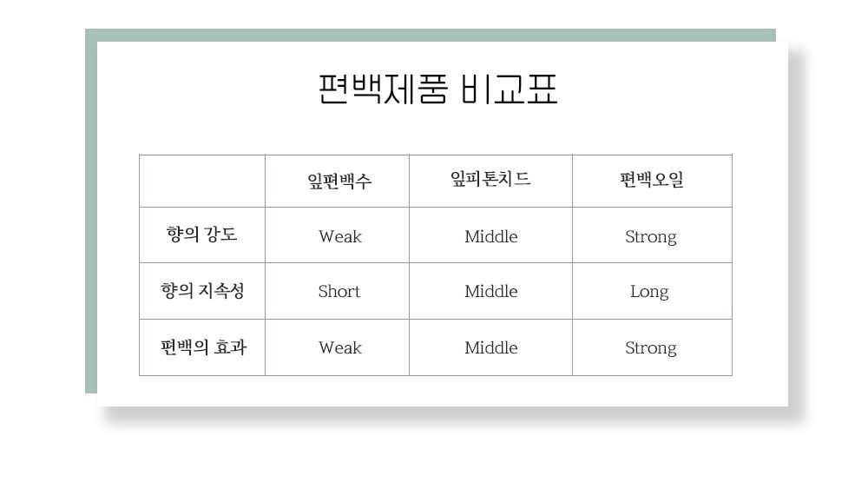868x489 pixels.
Task: Click the 향의 지속성 row label
Action: pyautogui.click(x=202, y=291)
